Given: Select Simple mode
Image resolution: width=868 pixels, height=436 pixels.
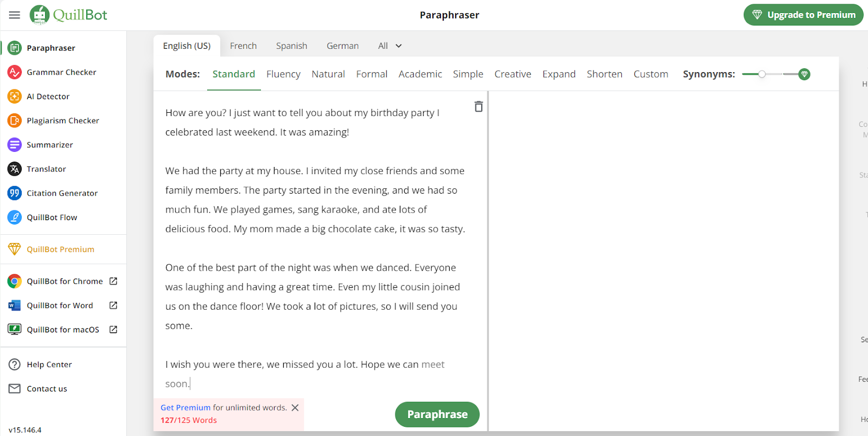Looking at the screenshot, I should pyautogui.click(x=468, y=74).
